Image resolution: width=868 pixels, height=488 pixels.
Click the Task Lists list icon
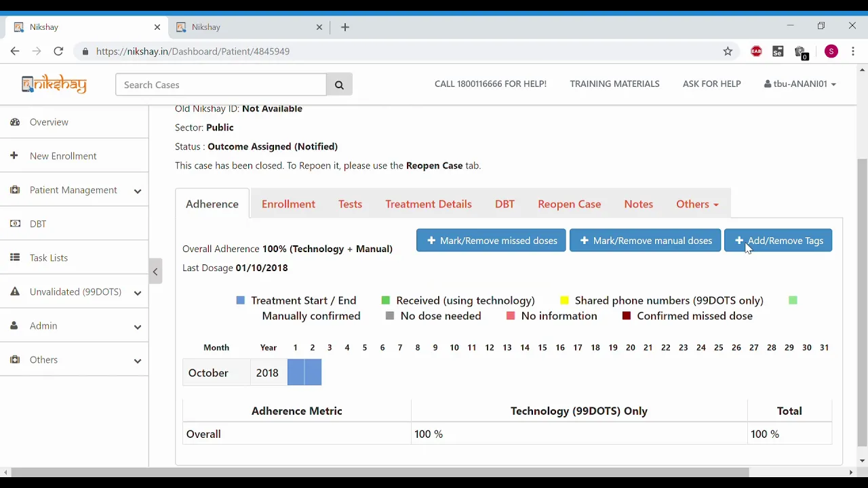pyautogui.click(x=15, y=258)
